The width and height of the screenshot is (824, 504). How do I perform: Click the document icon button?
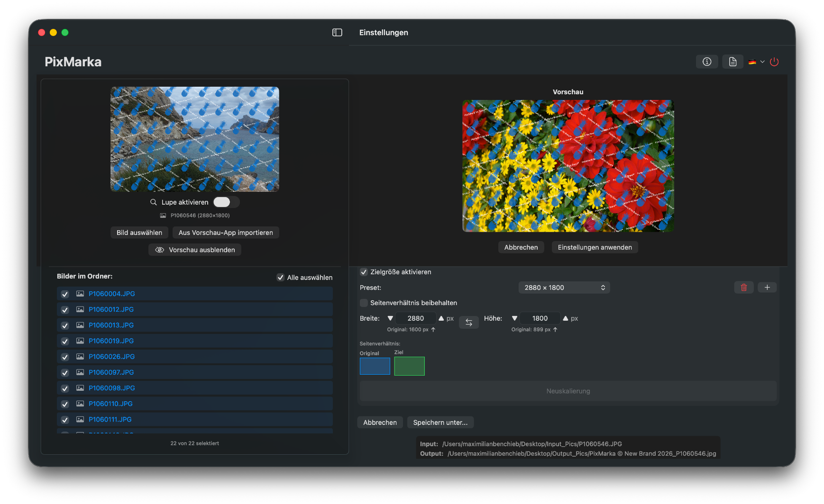[x=732, y=62]
